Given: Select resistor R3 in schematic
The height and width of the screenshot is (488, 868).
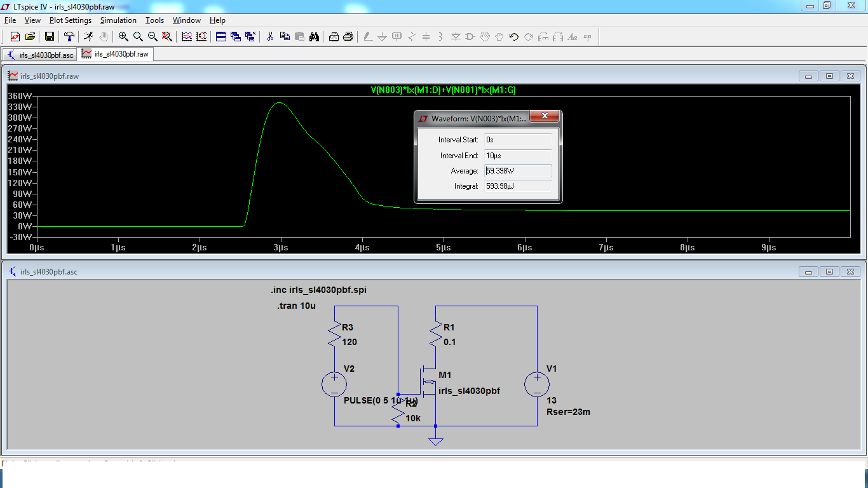Looking at the screenshot, I should (x=334, y=334).
